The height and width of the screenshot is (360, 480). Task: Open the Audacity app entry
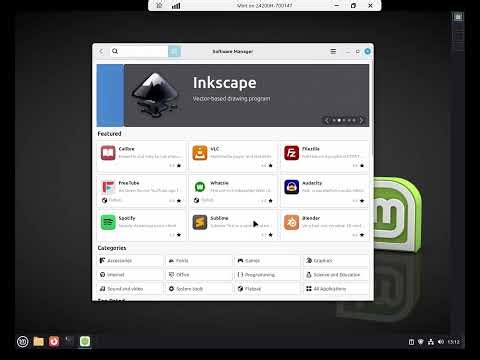pos(325,192)
